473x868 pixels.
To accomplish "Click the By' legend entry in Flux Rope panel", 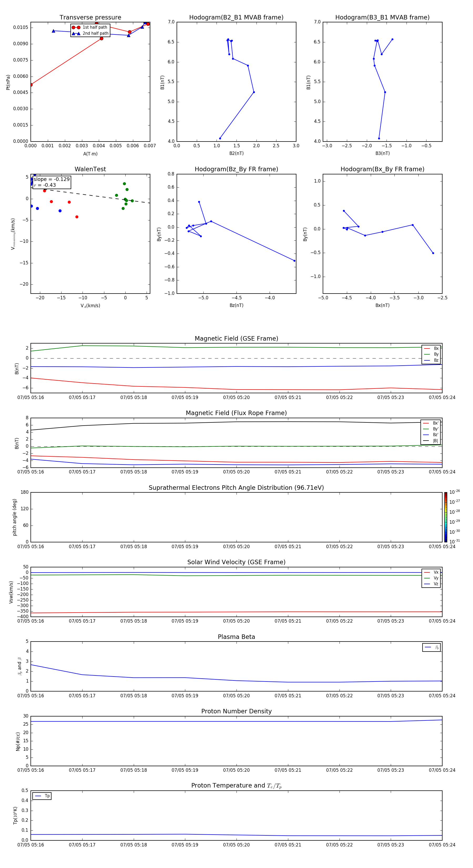I will pyautogui.click(x=431, y=429).
